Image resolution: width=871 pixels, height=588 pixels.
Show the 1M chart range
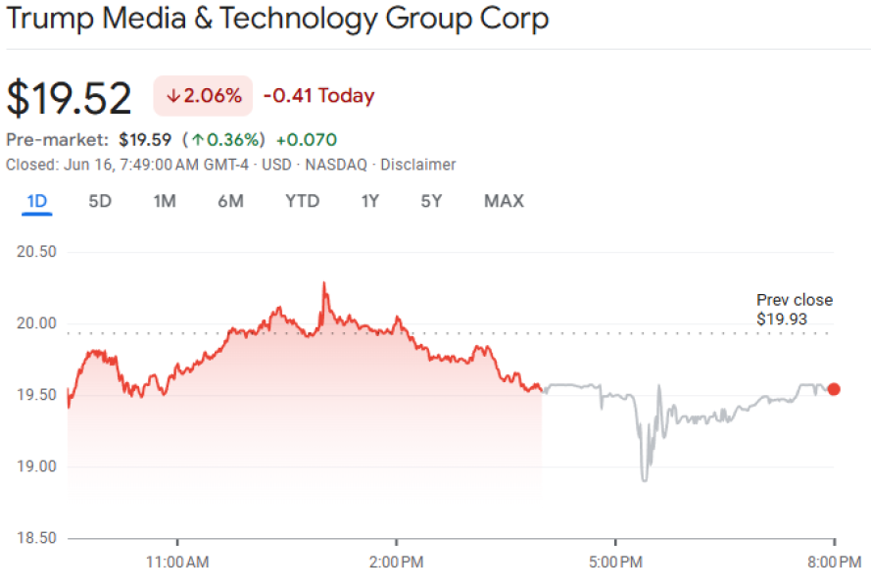coord(165,202)
